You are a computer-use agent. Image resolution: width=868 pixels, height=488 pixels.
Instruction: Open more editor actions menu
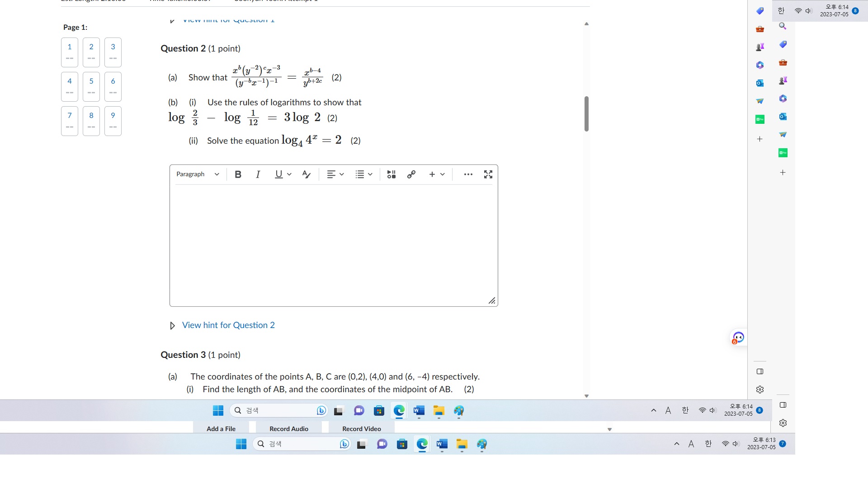click(468, 174)
